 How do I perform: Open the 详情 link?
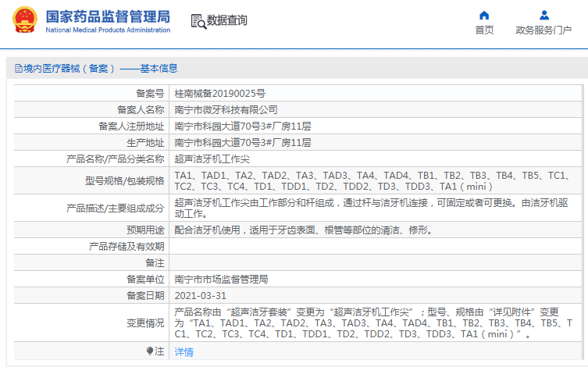pyautogui.click(x=184, y=351)
